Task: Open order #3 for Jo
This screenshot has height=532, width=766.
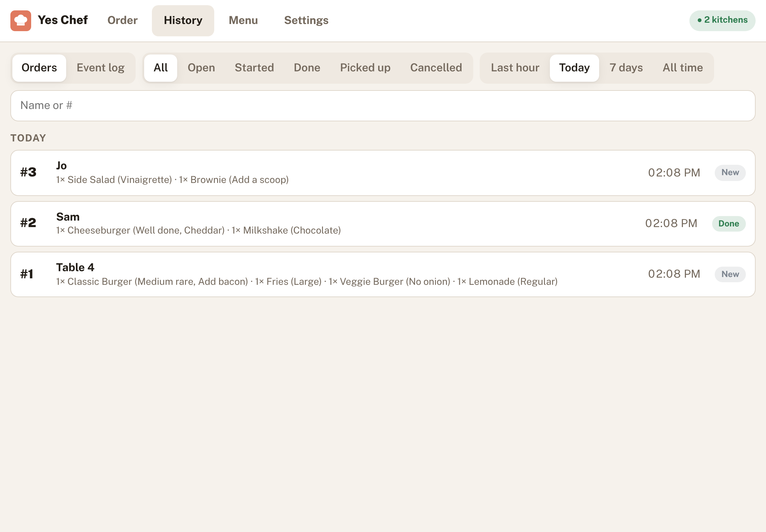Action: point(383,173)
